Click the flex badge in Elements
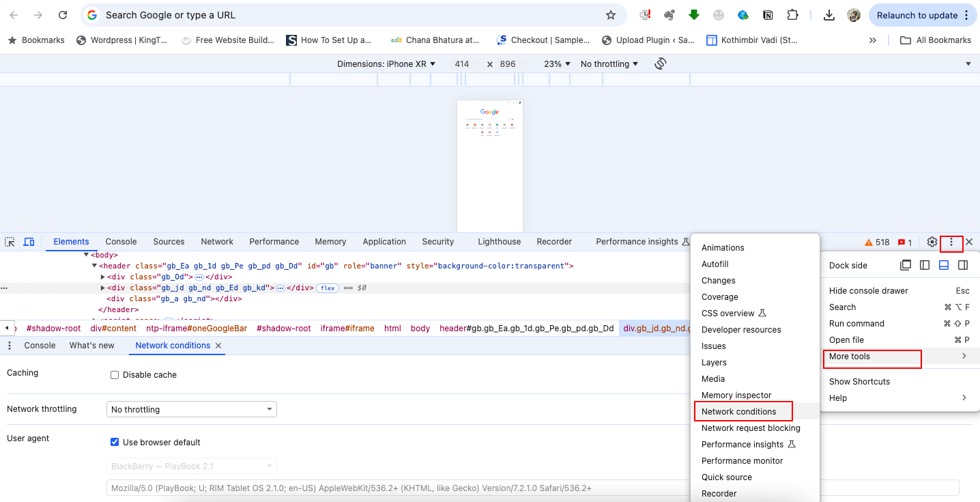 pyautogui.click(x=328, y=288)
